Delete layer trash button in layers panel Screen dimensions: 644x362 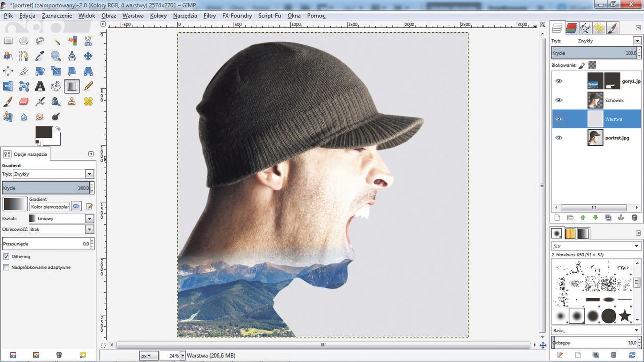(x=634, y=218)
